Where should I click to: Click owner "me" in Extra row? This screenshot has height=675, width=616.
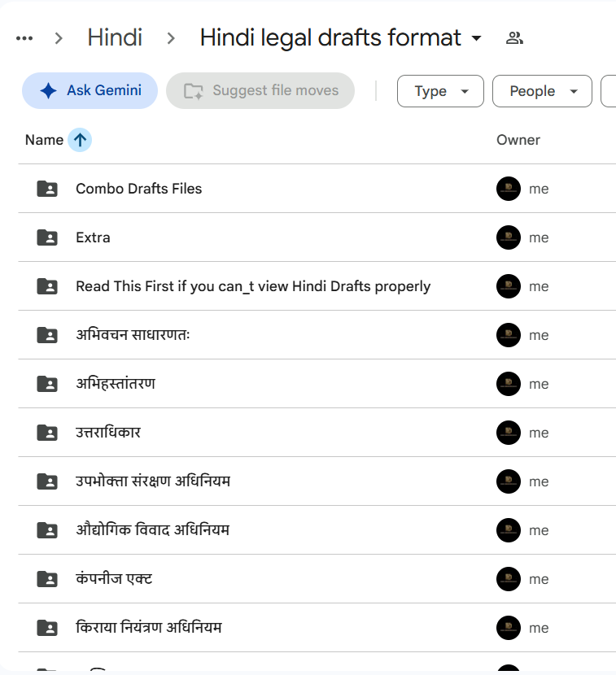pyautogui.click(x=539, y=238)
